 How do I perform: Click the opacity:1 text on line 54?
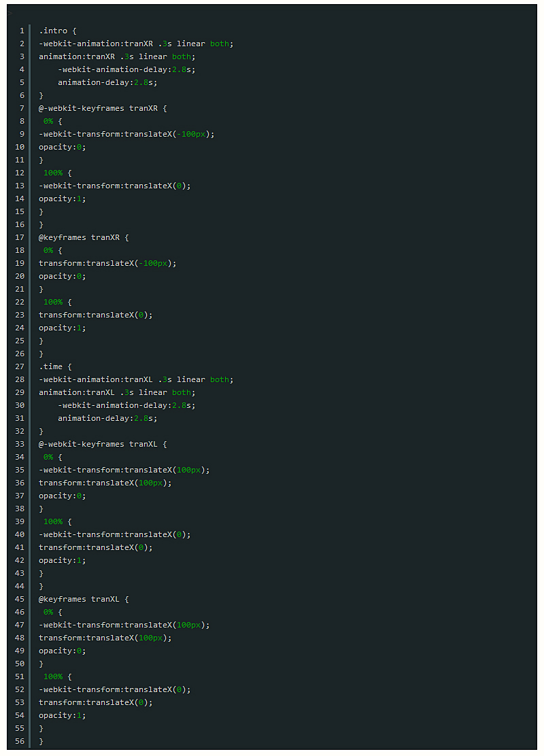coord(63,715)
